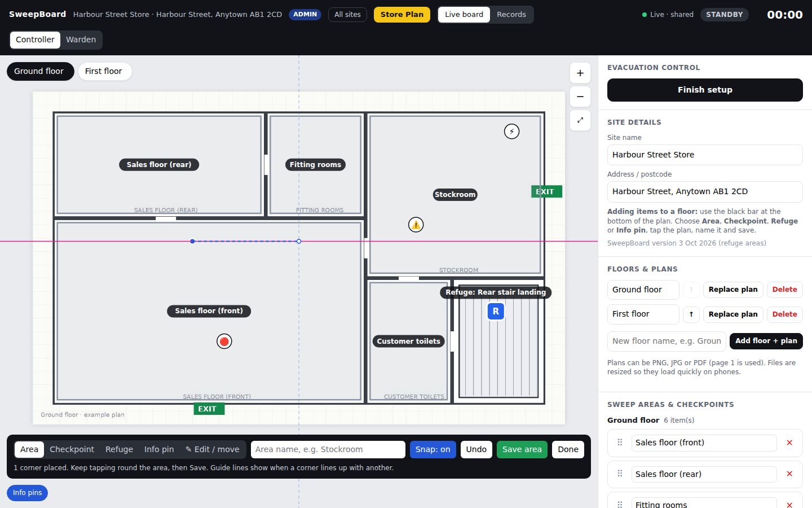Viewport: 812px width, 508px height.
Task: Zoom in on the floor plan
Action: click(x=580, y=73)
